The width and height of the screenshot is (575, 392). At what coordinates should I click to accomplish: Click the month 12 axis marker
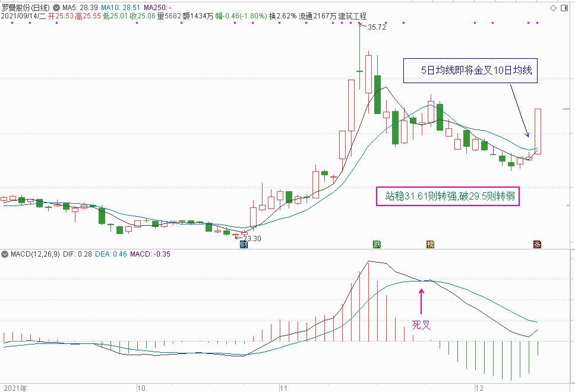coord(479,388)
